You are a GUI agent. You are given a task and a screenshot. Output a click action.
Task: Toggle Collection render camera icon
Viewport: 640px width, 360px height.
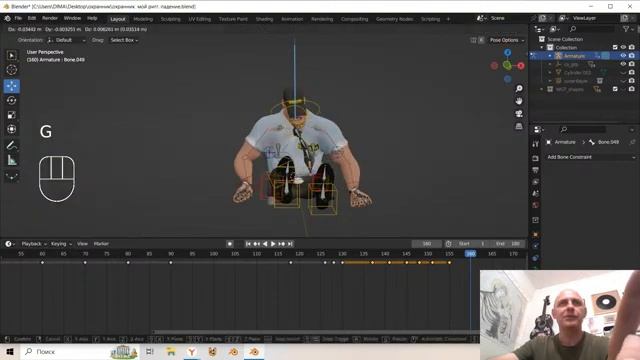pos(631,47)
